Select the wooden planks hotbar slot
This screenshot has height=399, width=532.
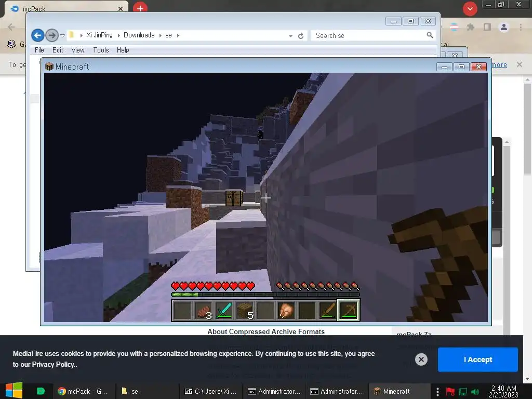(245, 311)
